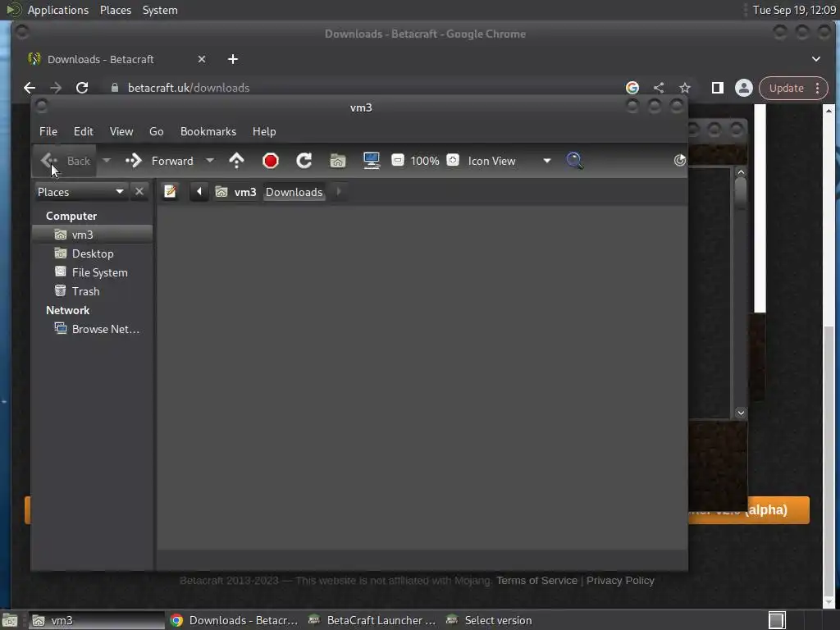Screen dimensions: 840x630
Task: Reload the current folder view
Action: click(304, 161)
